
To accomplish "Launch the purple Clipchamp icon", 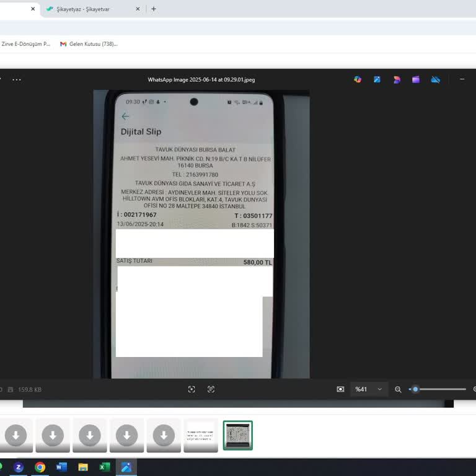I will click(x=416, y=79).
